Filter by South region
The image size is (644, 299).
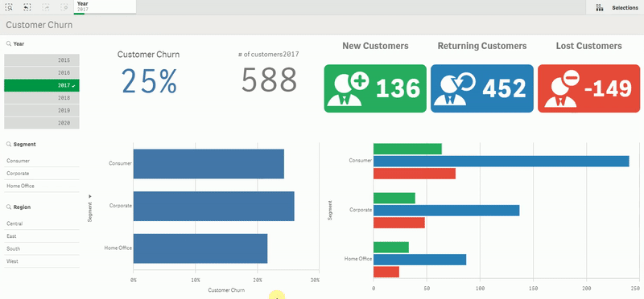tap(42, 248)
